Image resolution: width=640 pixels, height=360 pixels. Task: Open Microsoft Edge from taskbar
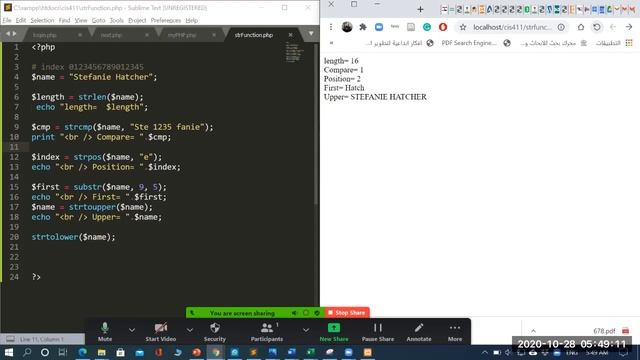click(x=82, y=352)
